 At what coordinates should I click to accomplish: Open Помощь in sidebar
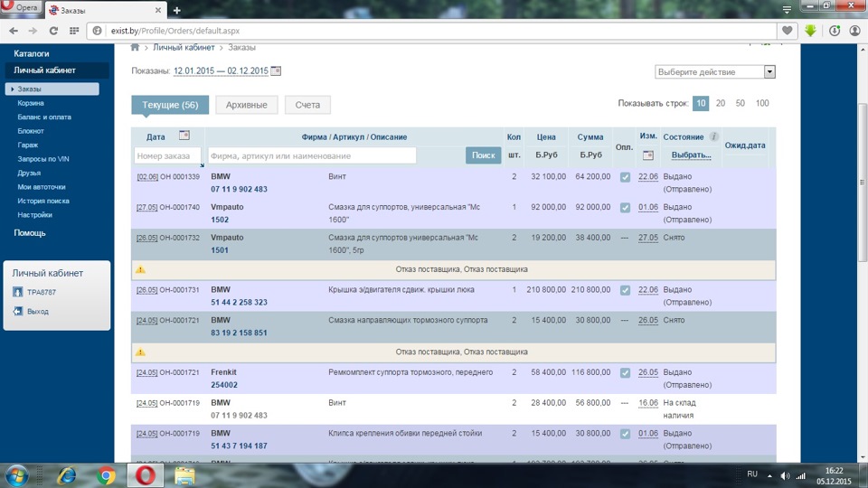click(29, 233)
